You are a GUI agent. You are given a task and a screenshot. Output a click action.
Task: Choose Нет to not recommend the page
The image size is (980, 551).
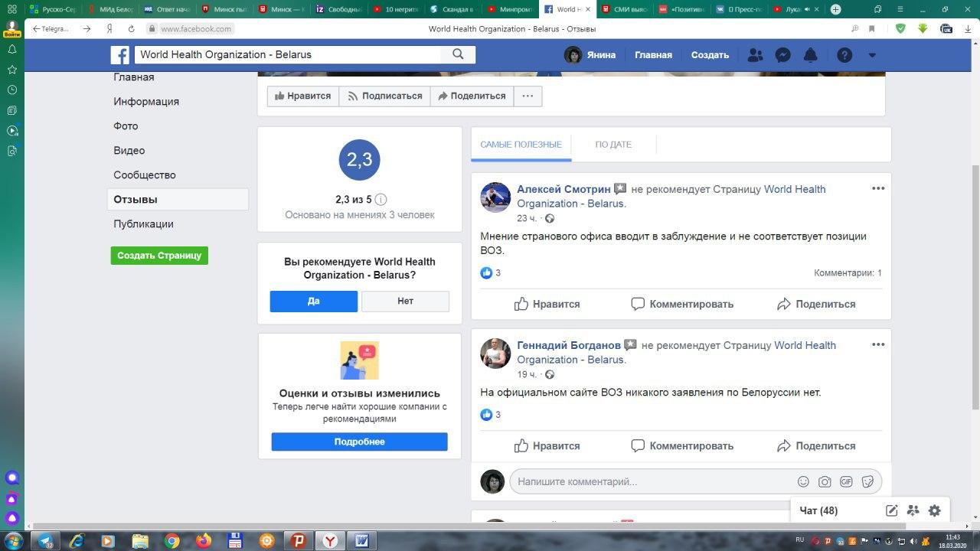(405, 302)
